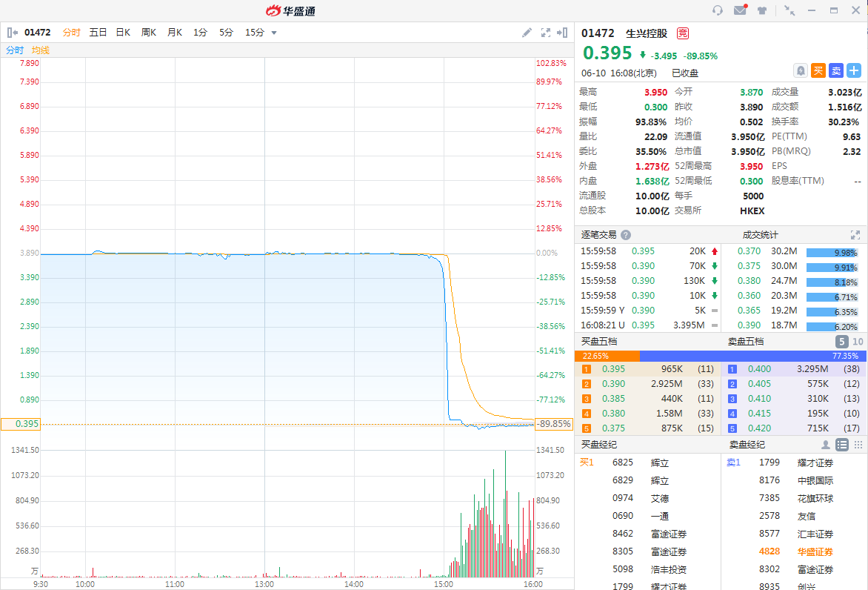
Task: Switch broker queue to list view
Action: point(842,445)
